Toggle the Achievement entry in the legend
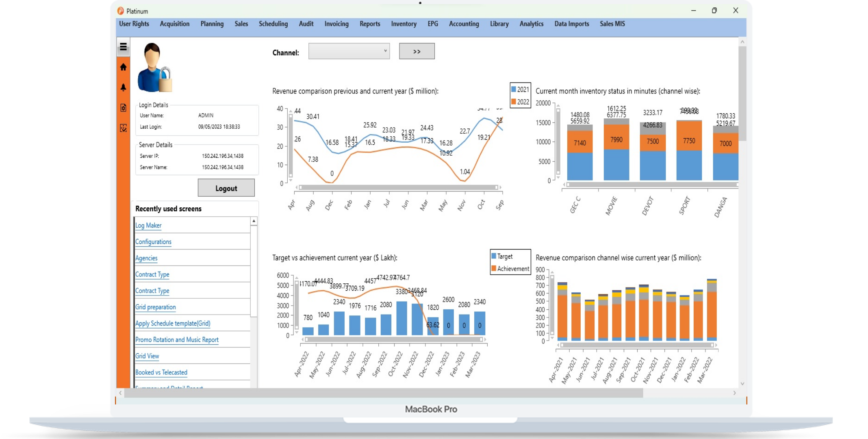The image size is (868, 439). (x=510, y=268)
